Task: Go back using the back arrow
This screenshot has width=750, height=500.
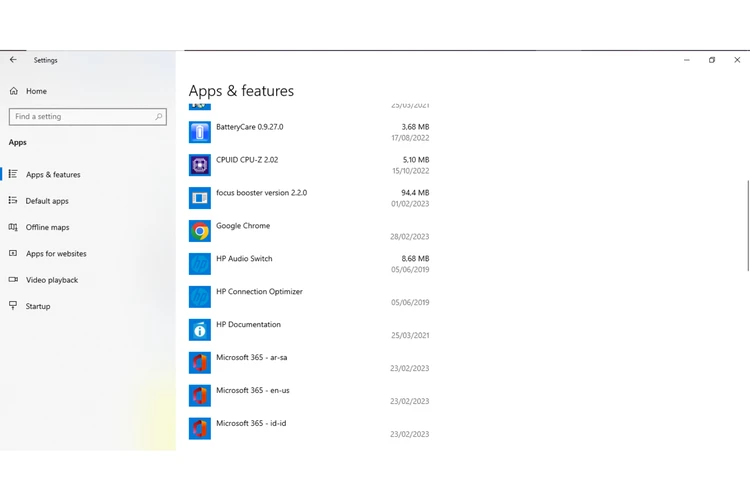Action: (13, 60)
